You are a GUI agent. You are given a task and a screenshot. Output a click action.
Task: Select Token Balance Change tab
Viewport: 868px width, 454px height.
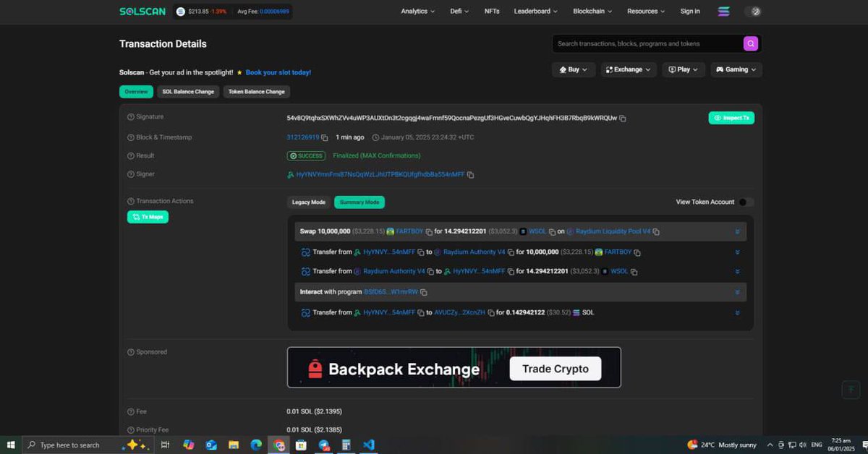pyautogui.click(x=257, y=92)
